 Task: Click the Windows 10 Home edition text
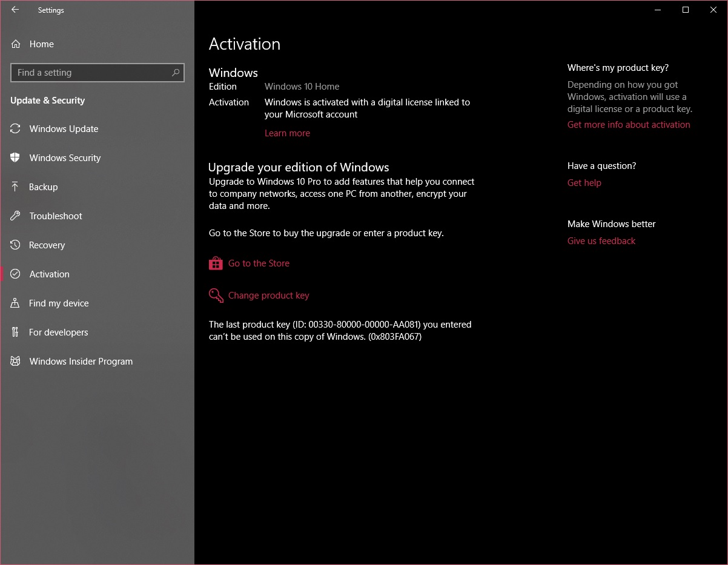[x=302, y=87]
